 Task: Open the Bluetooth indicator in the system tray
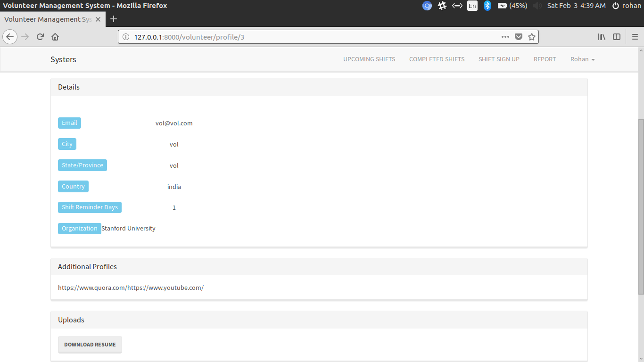pos(487,6)
